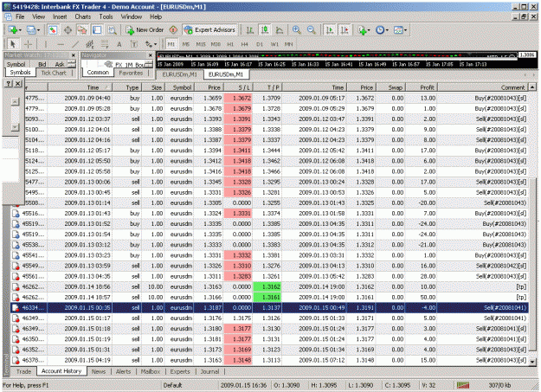Screen dimensions: 541x392
Task: Draw a trendline
Action: [75, 44]
